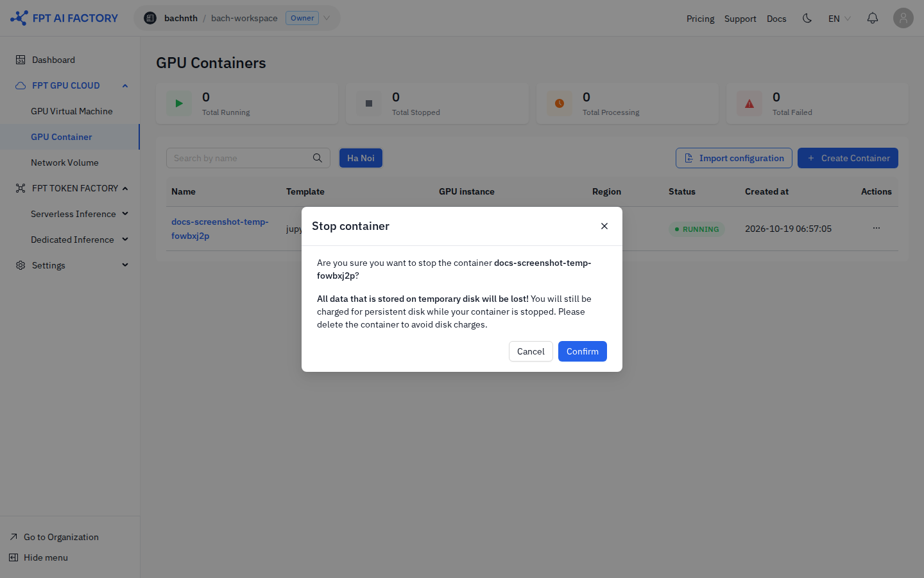Click the search magnifier icon
The height and width of the screenshot is (578, 924).
(318, 158)
